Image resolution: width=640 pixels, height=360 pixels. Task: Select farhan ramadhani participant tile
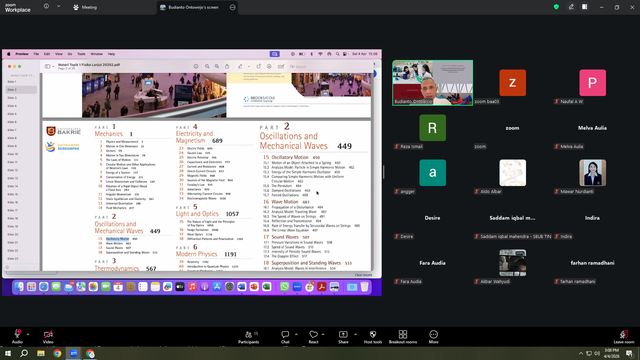(x=592, y=263)
